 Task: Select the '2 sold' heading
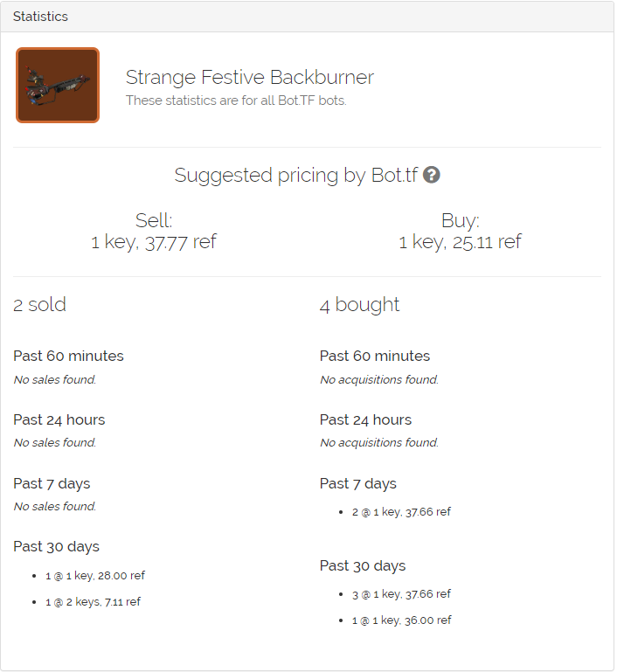[x=39, y=305]
